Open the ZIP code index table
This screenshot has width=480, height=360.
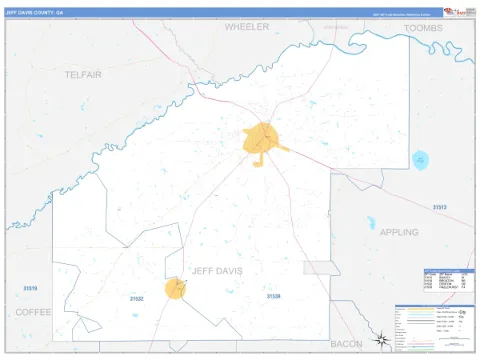pyautogui.click(x=449, y=281)
